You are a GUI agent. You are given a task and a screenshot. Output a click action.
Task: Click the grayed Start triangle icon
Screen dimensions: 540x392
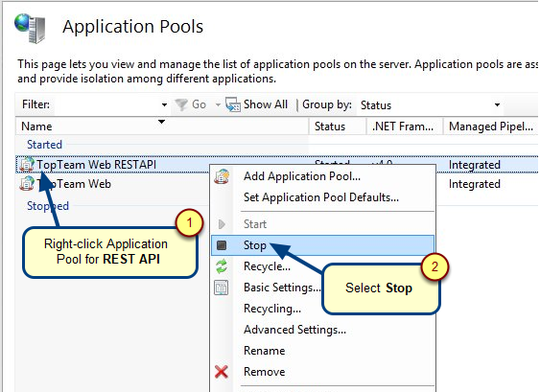(x=222, y=224)
